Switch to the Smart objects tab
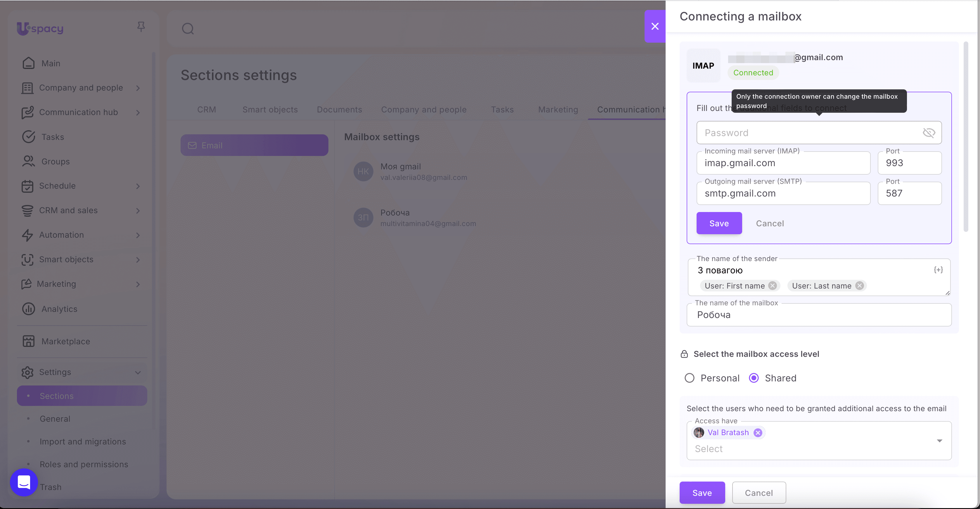Viewport: 980px width, 509px height. 270,110
